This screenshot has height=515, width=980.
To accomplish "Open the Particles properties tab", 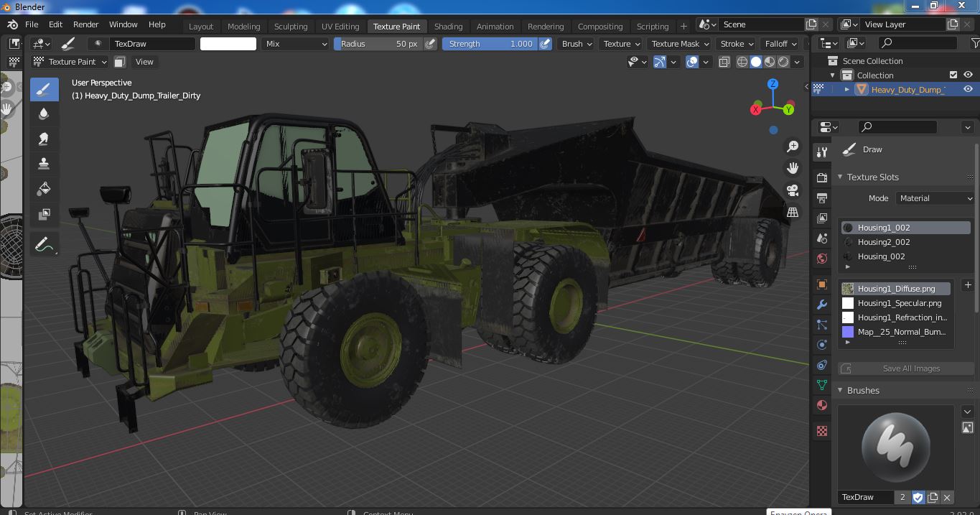I will coord(822,325).
